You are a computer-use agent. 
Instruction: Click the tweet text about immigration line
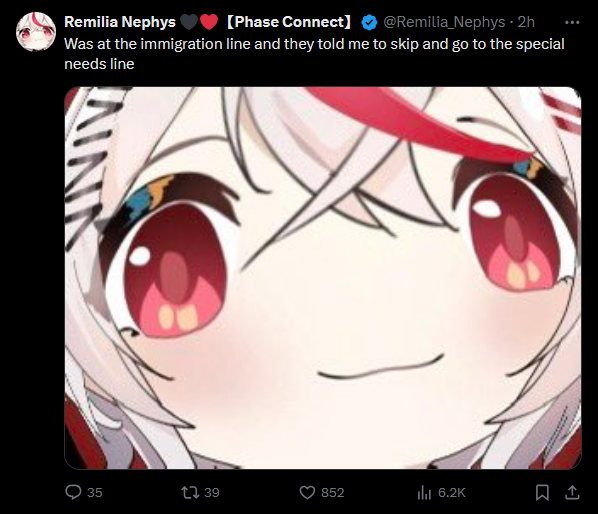pos(314,54)
